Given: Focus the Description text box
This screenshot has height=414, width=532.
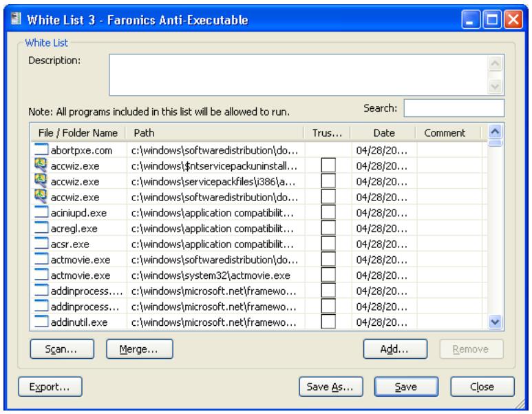Looking at the screenshot, I should point(299,74).
